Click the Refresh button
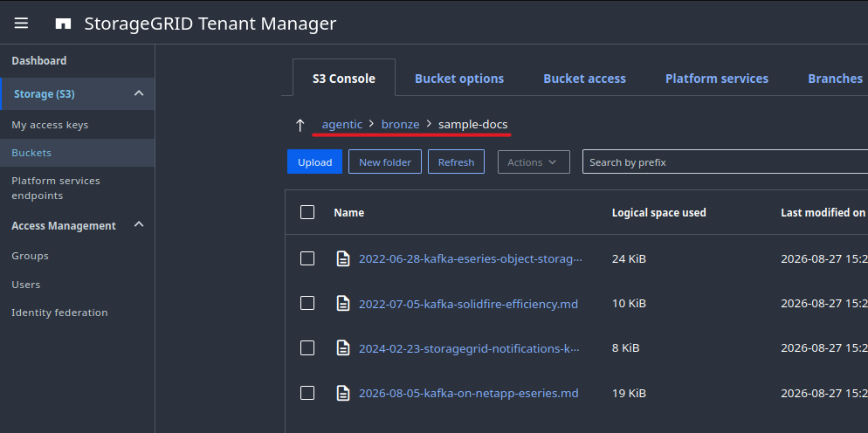The image size is (868, 433). pos(456,162)
